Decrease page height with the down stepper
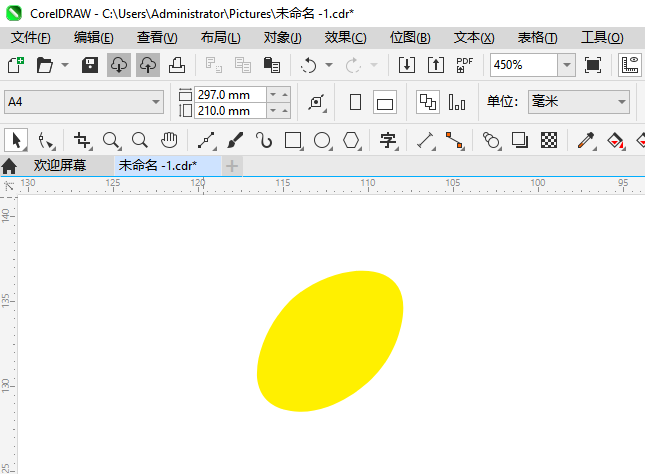 273,111
